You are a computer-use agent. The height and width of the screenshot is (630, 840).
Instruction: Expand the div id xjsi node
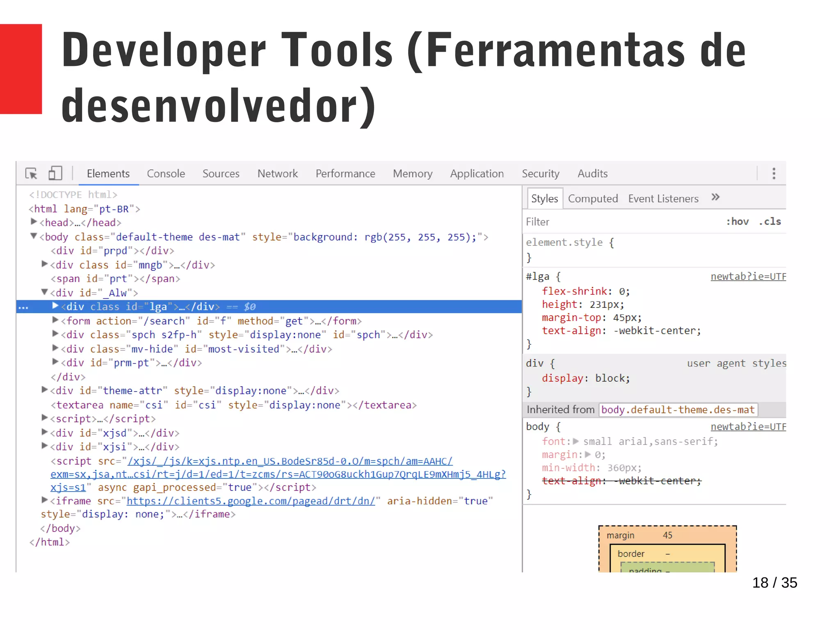[45, 446]
